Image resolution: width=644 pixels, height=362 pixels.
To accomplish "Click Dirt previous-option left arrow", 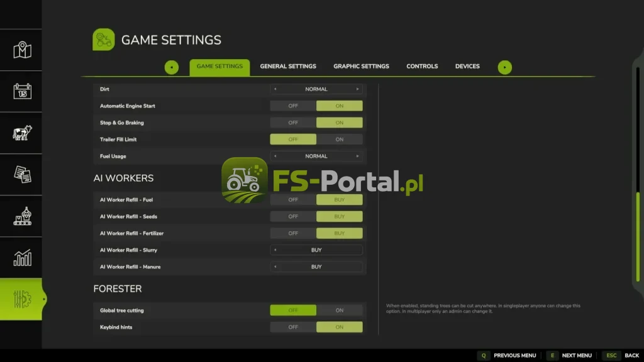I will [275, 89].
